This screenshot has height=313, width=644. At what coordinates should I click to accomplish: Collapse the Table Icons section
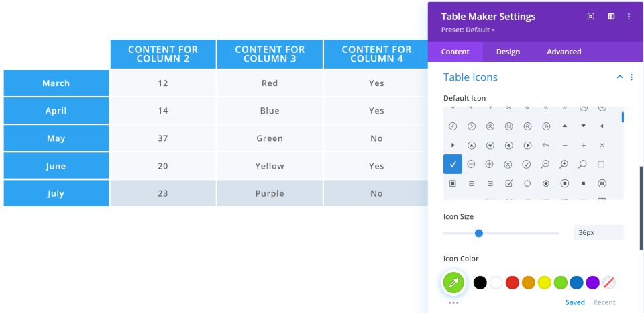point(620,77)
